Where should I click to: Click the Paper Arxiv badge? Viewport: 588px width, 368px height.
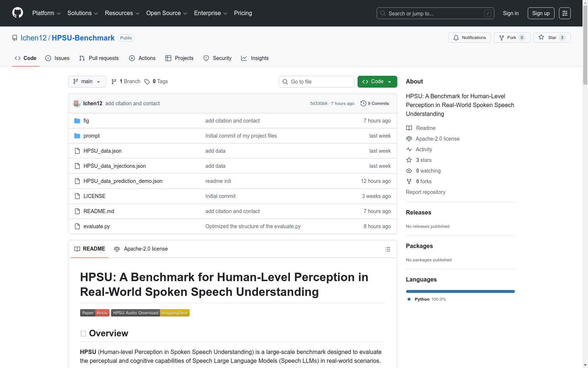tap(95, 313)
